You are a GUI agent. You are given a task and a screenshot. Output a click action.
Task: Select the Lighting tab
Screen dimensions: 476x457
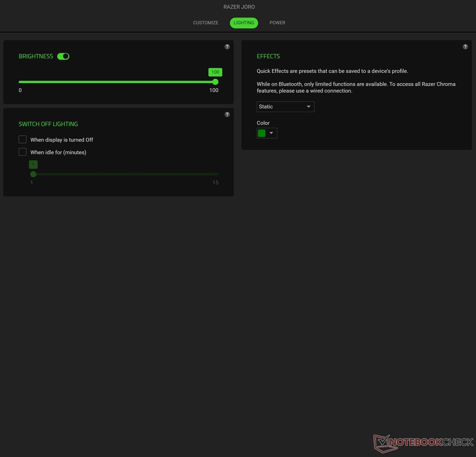pos(244,23)
